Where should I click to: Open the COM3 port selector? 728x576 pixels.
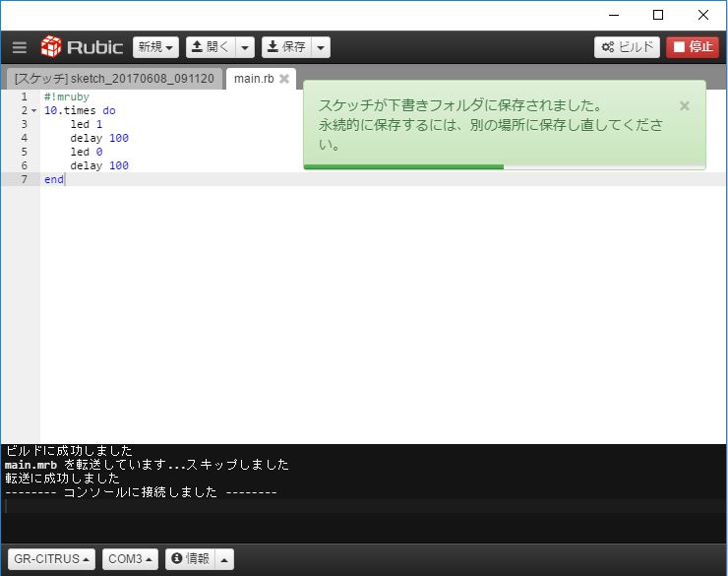pyautogui.click(x=130, y=559)
